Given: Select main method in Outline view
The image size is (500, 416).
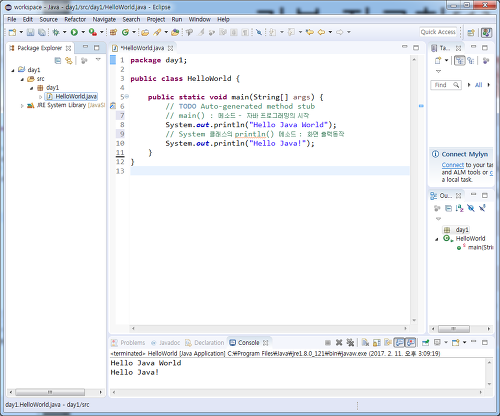Looking at the screenshot, I should pos(475,247).
